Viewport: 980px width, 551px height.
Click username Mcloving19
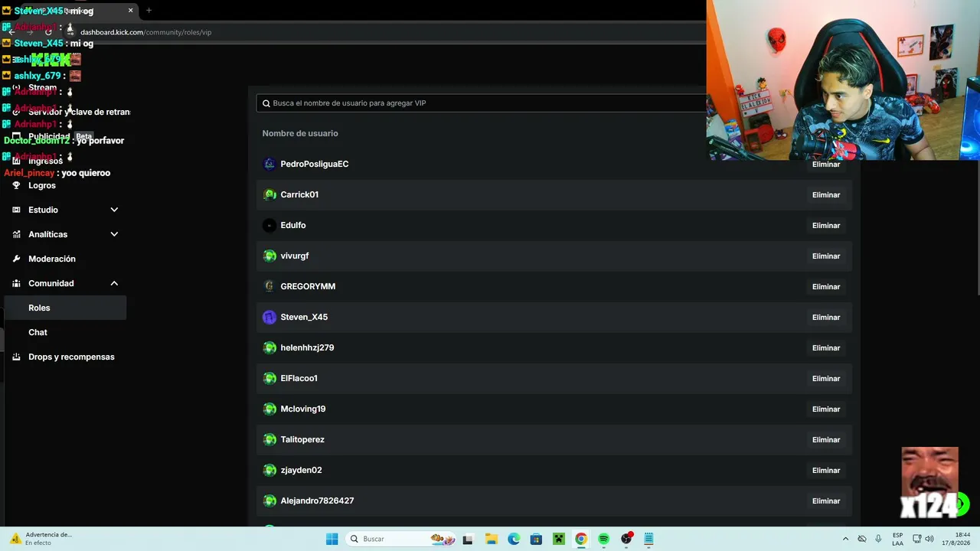click(303, 409)
